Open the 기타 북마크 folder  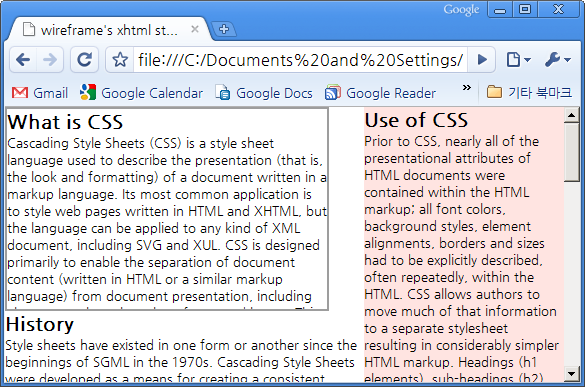click(529, 92)
